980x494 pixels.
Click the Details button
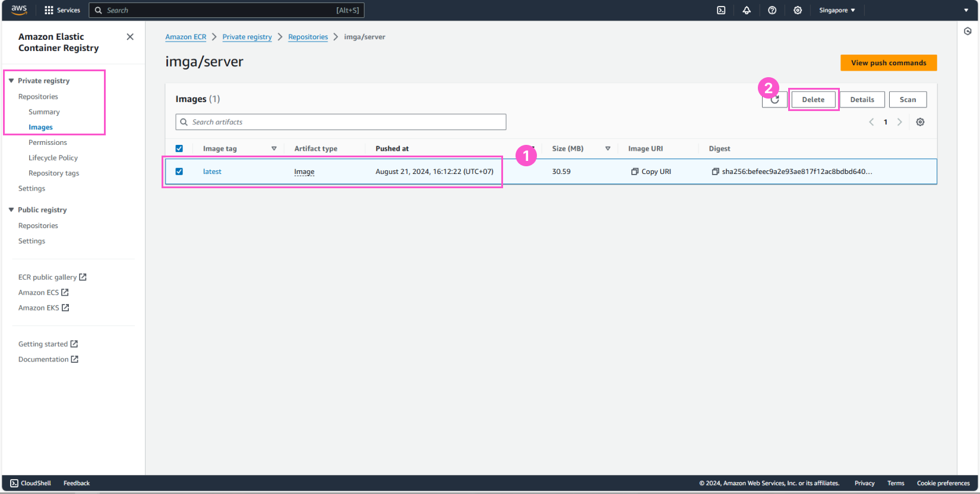[862, 100]
